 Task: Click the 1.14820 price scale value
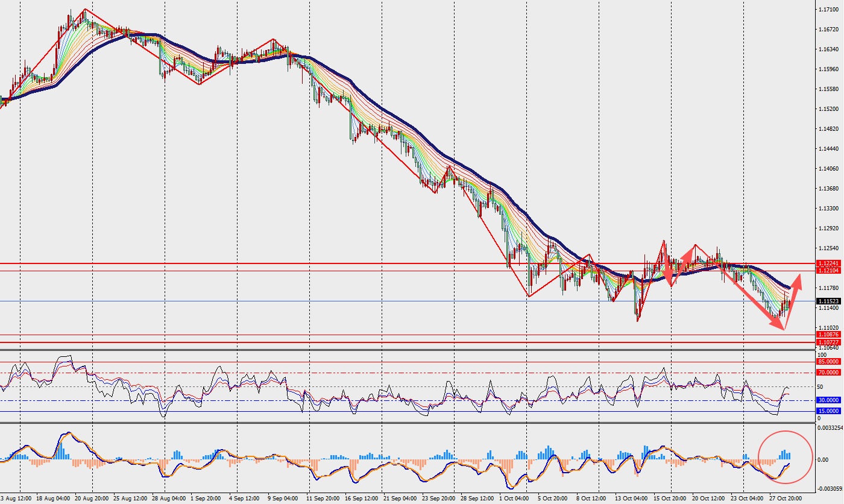pos(828,129)
